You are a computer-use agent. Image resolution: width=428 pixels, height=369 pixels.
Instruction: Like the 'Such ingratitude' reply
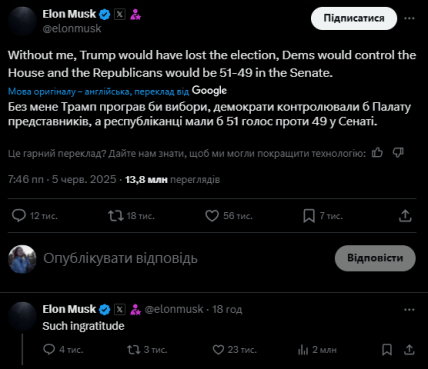pyautogui.click(x=218, y=350)
